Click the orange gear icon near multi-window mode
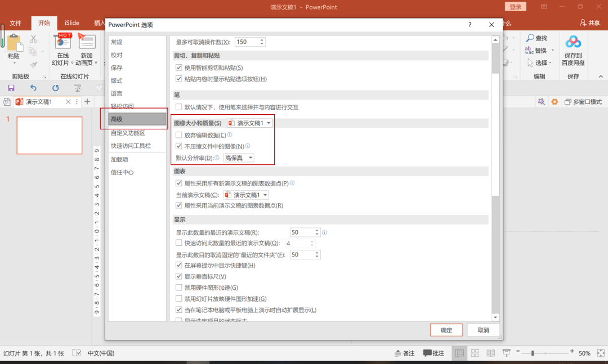 click(x=555, y=102)
